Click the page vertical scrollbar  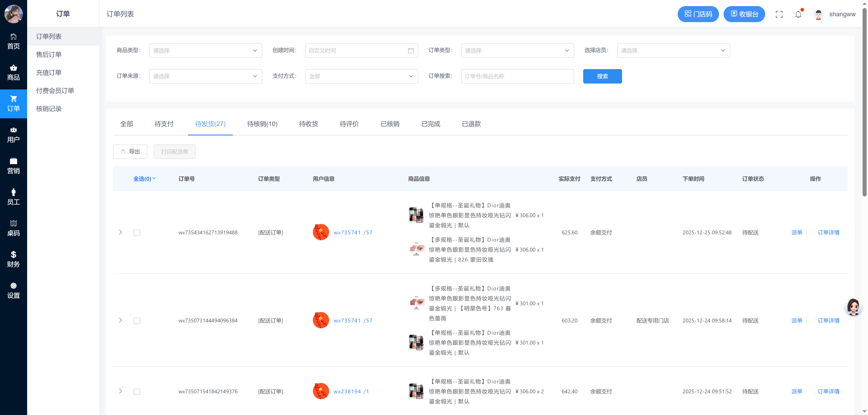click(864, 101)
